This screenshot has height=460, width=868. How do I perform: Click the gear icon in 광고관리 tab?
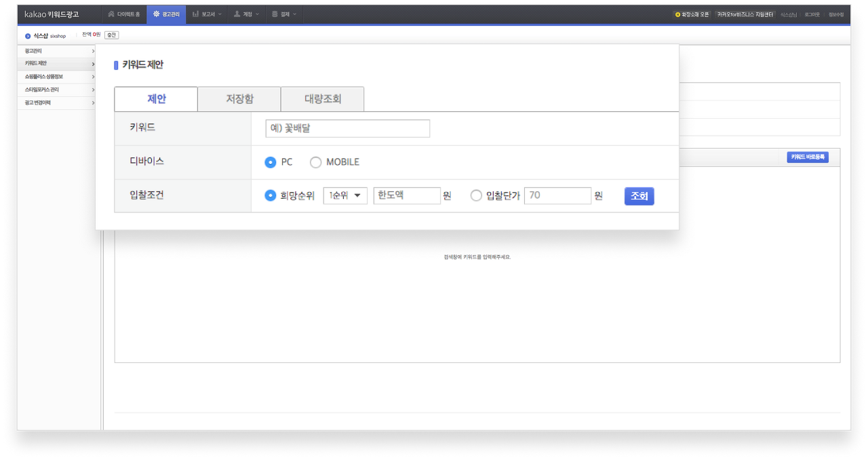[x=156, y=14]
